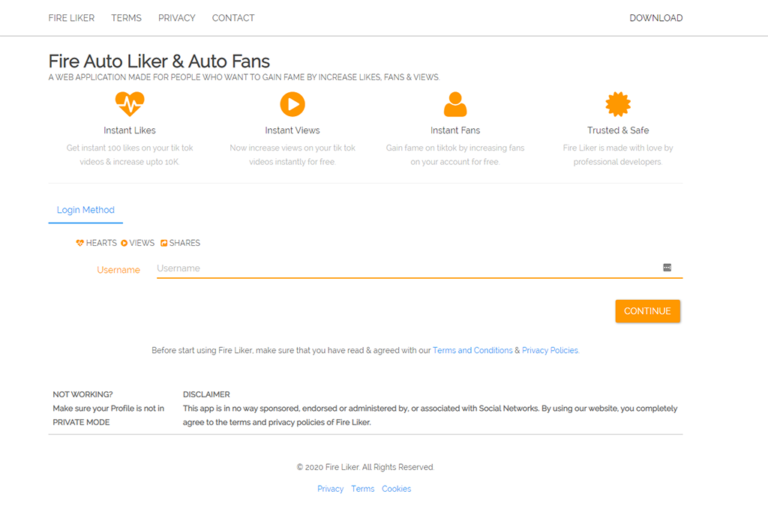Click the Trusted & Safe badge icon
This screenshot has width=768, height=515.
[618, 103]
